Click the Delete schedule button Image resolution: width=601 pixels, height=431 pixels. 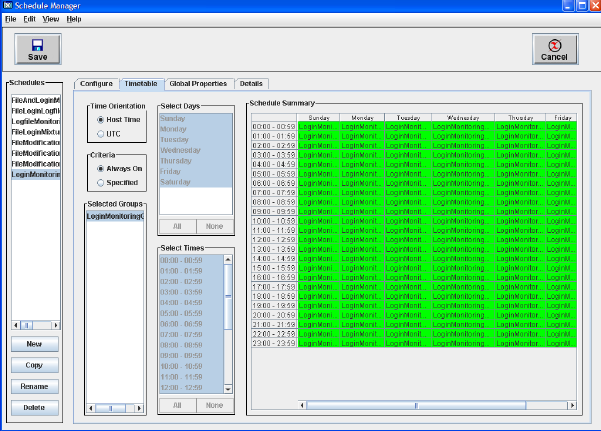(34, 407)
